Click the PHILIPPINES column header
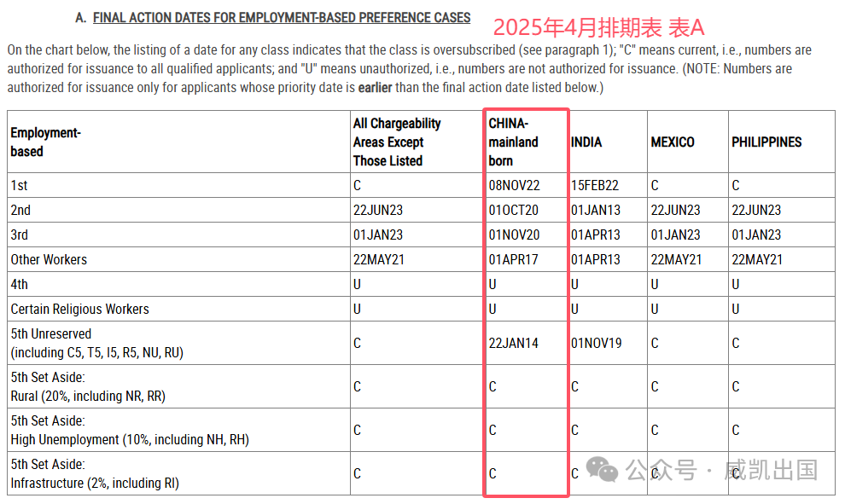The width and height of the screenshot is (845, 504). (x=766, y=142)
